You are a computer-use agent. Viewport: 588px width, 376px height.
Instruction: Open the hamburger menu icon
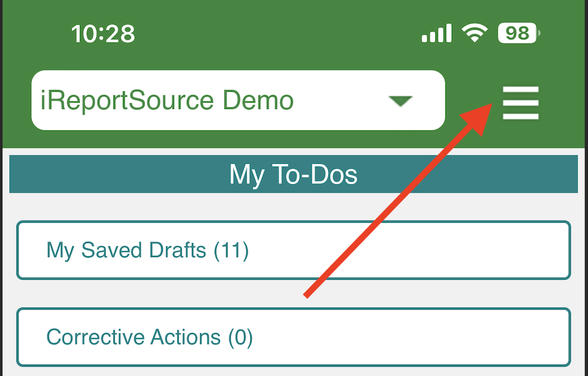(520, 103)
